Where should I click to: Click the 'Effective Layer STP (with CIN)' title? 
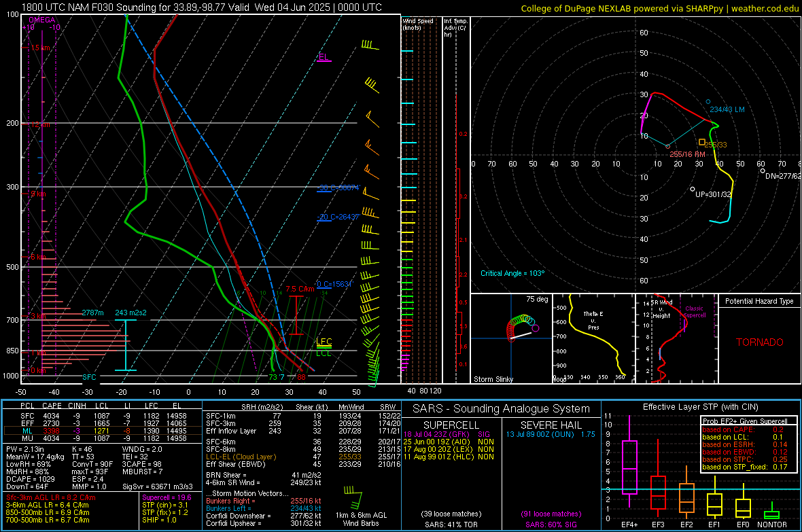(x=700, y=407)
